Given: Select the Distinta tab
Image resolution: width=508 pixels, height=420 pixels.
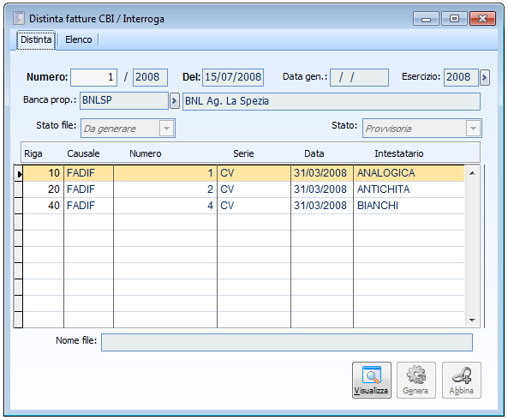Looking at the screenshot, I should (x=36, y=40).
